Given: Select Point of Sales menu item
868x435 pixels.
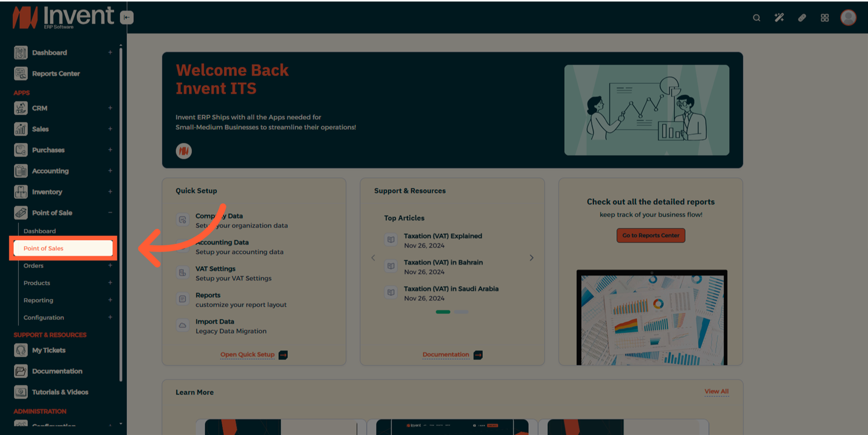Looking at the screenshot, I should click(63, 248).
